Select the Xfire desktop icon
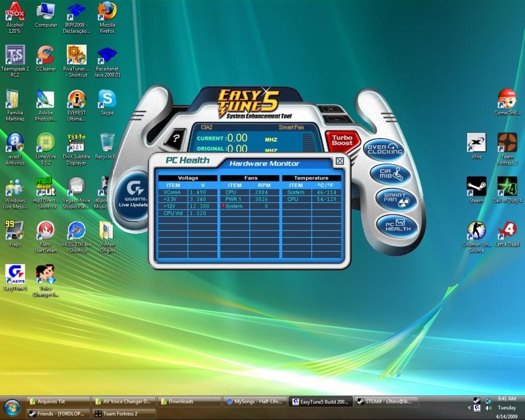 (476, 146)
